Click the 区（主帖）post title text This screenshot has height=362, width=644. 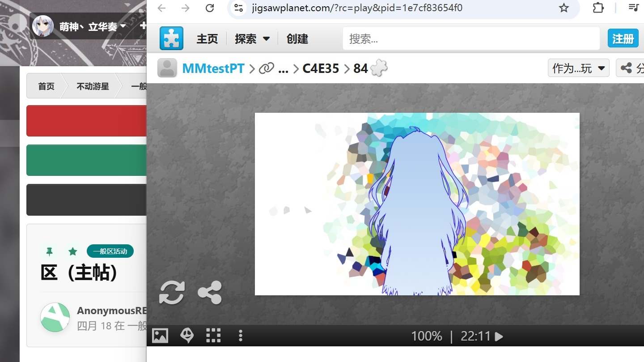[x=79, y=273]
